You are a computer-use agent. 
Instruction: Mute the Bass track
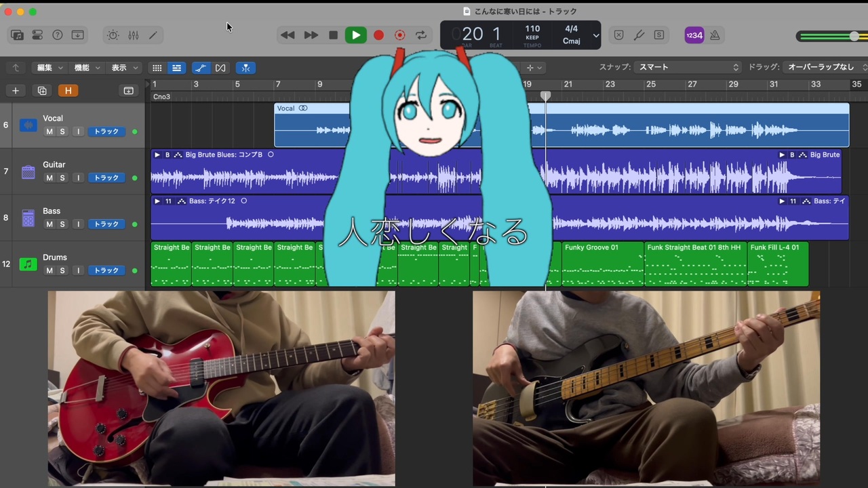[49, 224]
